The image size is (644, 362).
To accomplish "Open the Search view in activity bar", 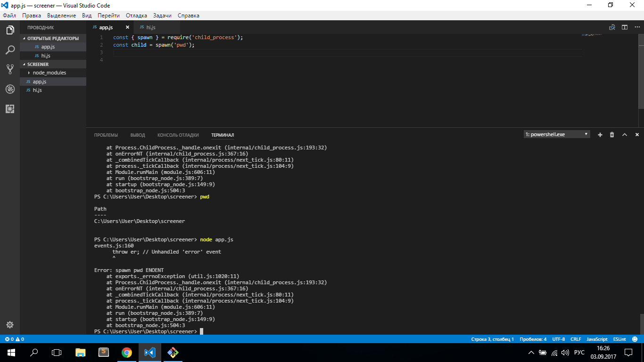I will [x=10, y=50].
